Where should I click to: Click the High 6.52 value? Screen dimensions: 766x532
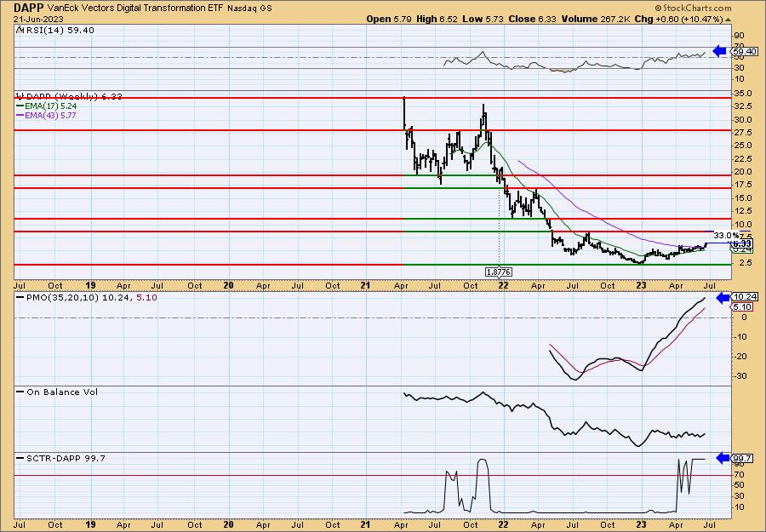[437, 19]
